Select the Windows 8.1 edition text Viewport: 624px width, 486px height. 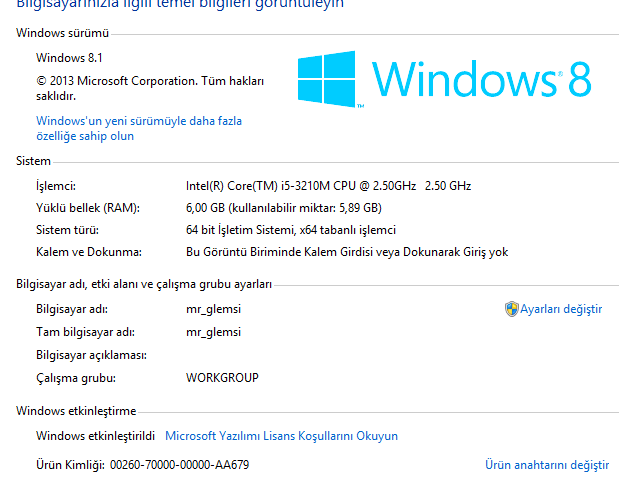(69, 58)
